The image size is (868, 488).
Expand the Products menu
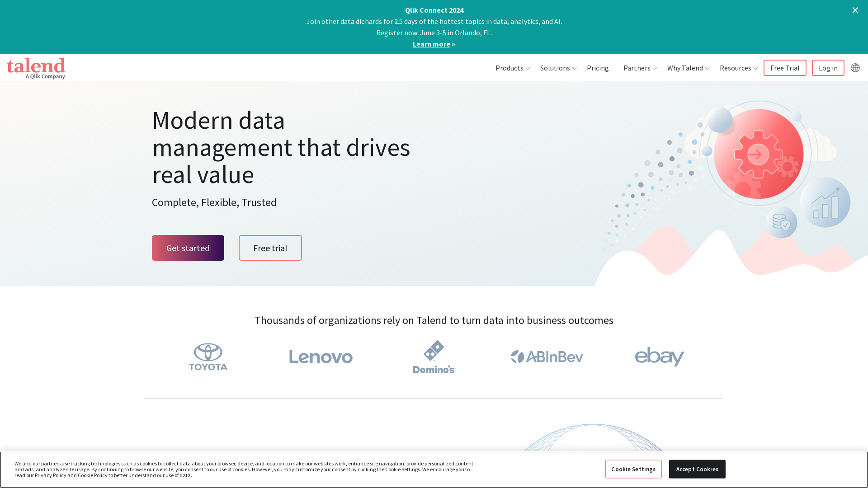[512, 68]
